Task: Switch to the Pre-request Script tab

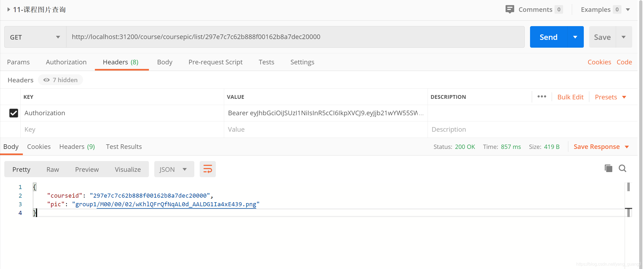Action: (x=215, y=62)
